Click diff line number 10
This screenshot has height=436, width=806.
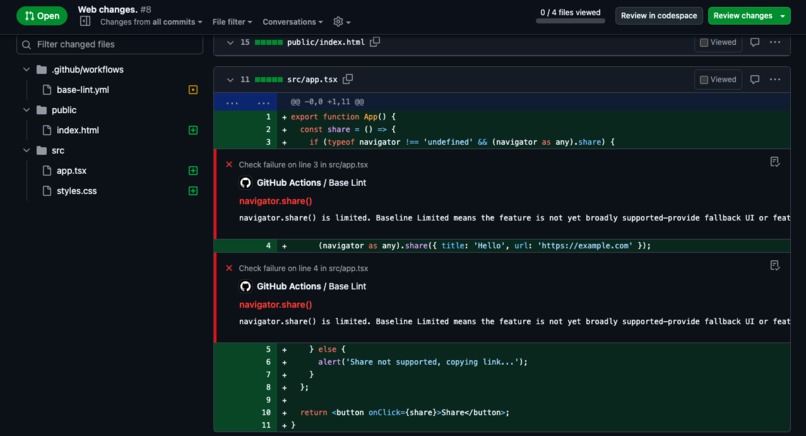pyautogui.click(x=266, y=412)
